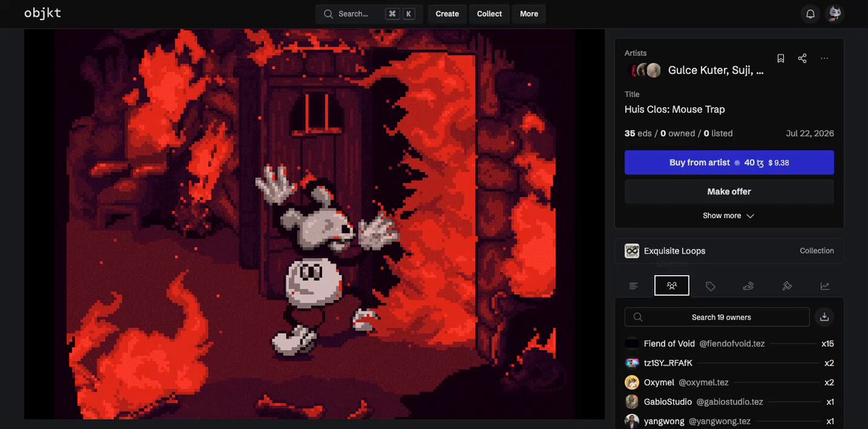Viewport: 868px width, 429px height.
Task: Switch to the listings tag tab
Action: (x=710, y=286)
